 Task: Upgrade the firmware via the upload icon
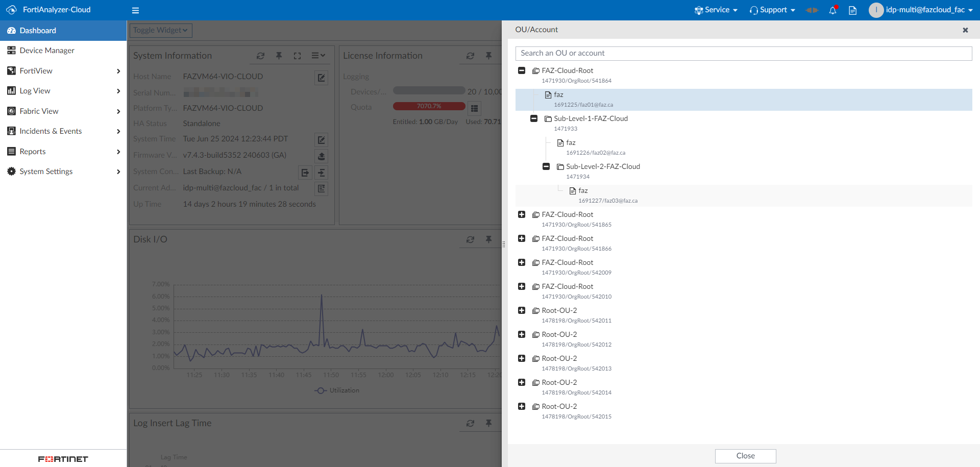[321, 156]
